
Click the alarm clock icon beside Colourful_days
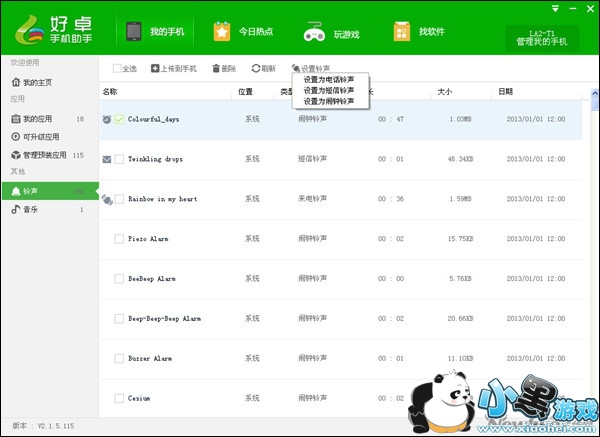point(107,119)
